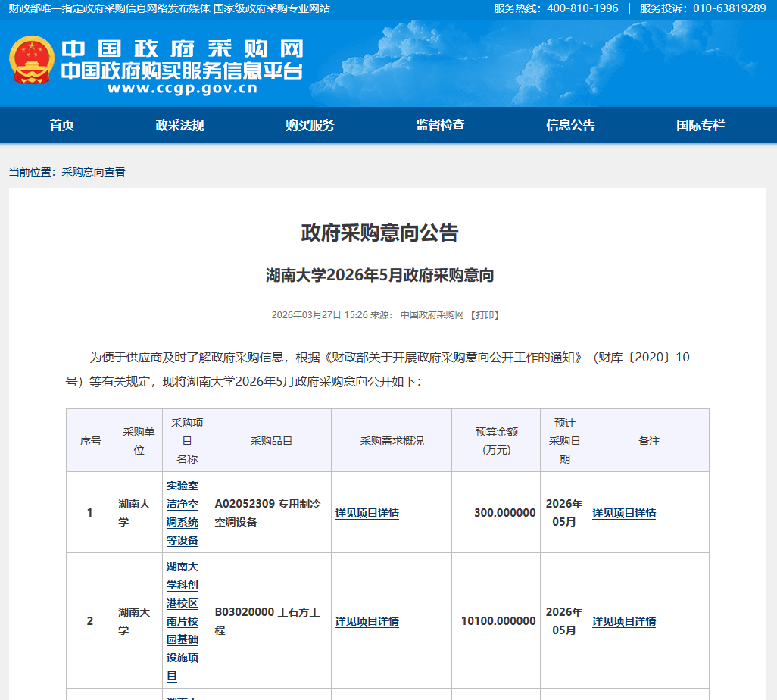Click the 预算金额(万元) column header
This screenshot has width=777, height=700.
click(496, 441)
